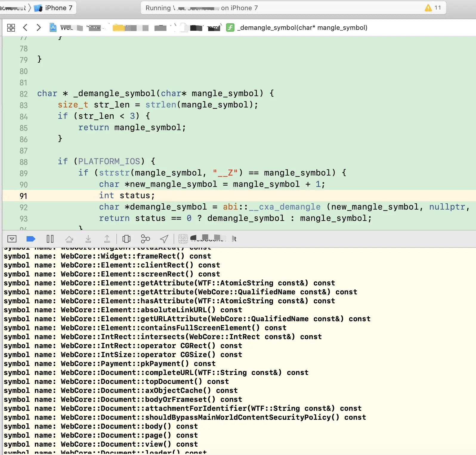Set breakpoint on line 93
476x455 pixels.
pyautogui.click(x=24, y=219)
